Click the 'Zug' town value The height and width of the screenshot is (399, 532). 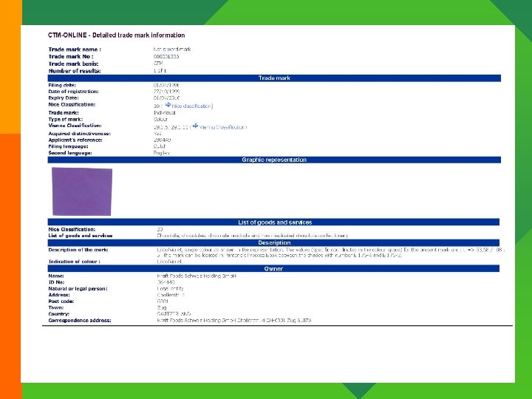pos(162,307)
